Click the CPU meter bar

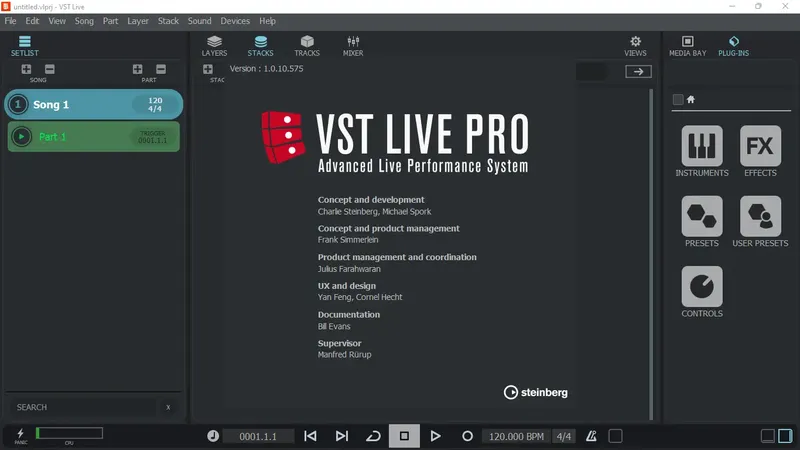point(69,433)
